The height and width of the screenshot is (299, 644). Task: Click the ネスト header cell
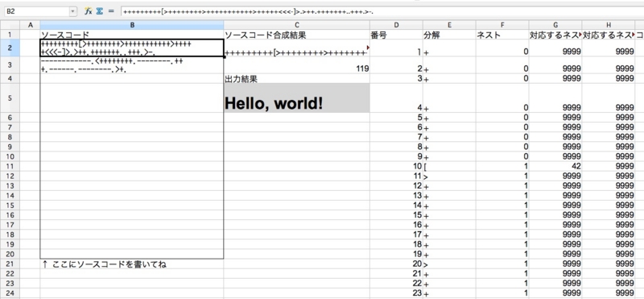tap(502, 35)
